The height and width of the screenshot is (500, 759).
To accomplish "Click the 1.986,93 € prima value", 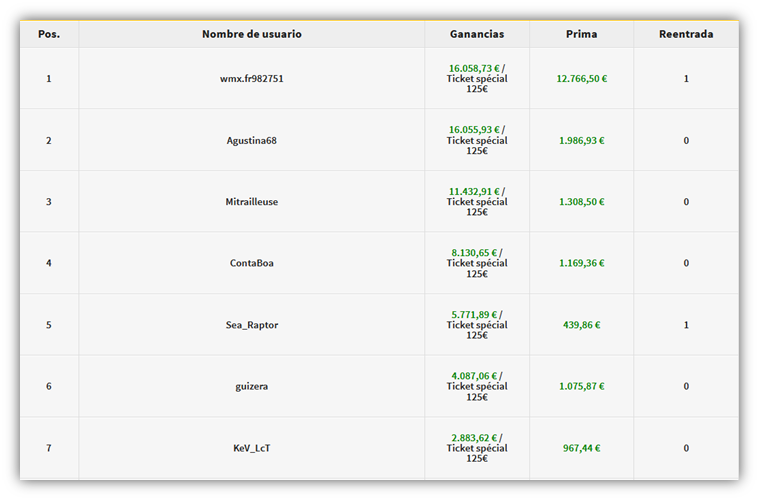I will click(x=581, y=141).
